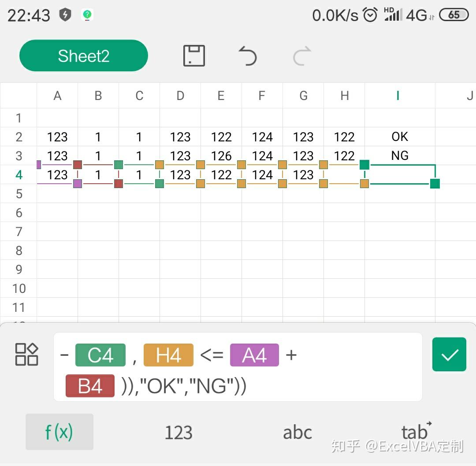Switch to the abc keyboard tab
Viewport: 476px width, 466px height.
click(x=297, y=432)
